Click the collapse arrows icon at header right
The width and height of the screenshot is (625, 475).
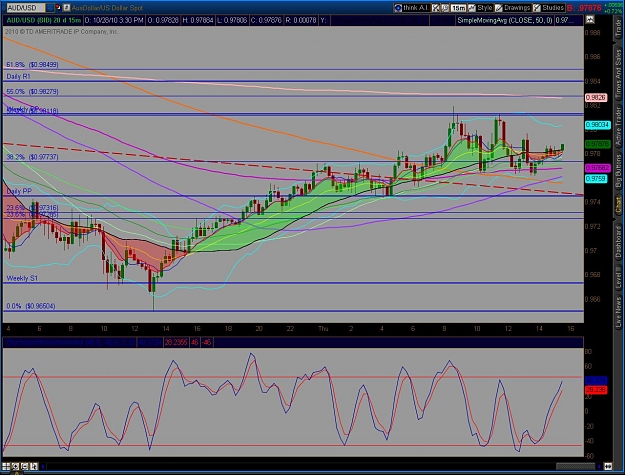[x=590, y=20]
